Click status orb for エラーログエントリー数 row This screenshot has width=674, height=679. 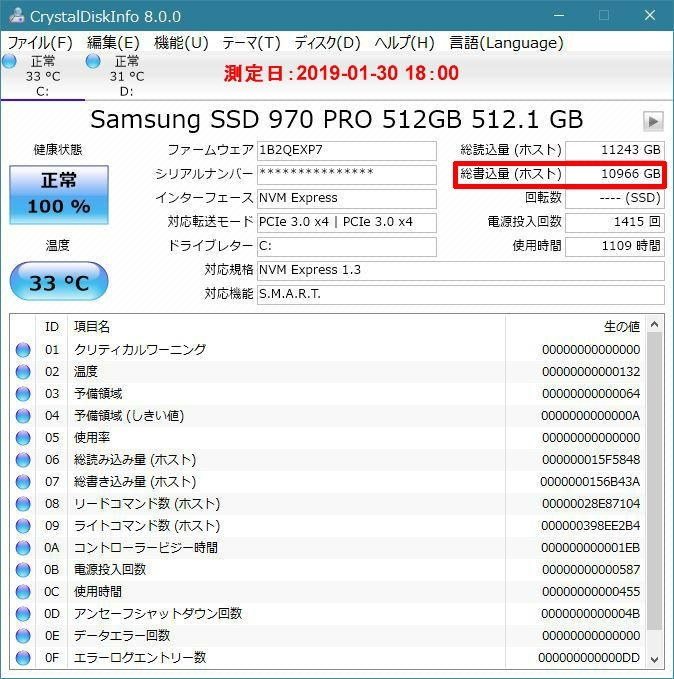[x=23, y=658]
